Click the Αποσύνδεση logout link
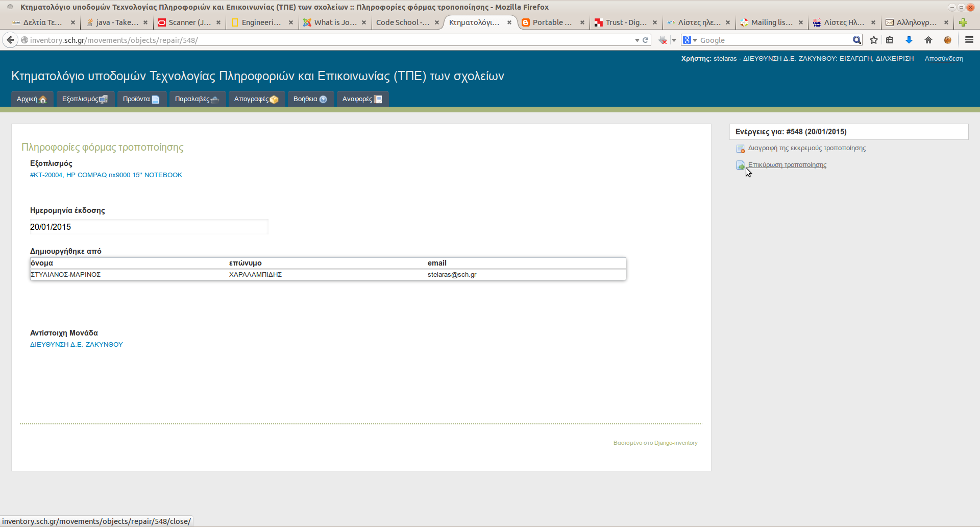Image resolution: width=980 pixels, height=527 pixels. [x=944, y=59]
